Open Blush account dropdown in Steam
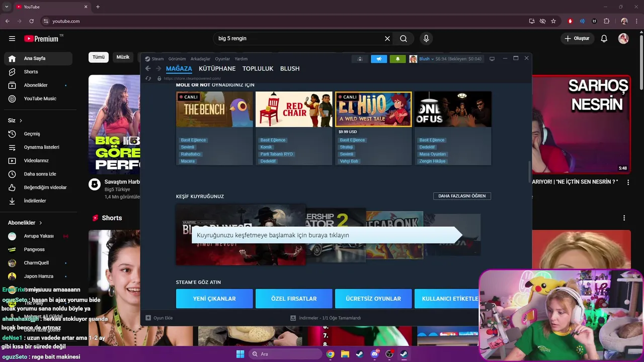This screenshot has height=362, width=644. pos(427,59)
